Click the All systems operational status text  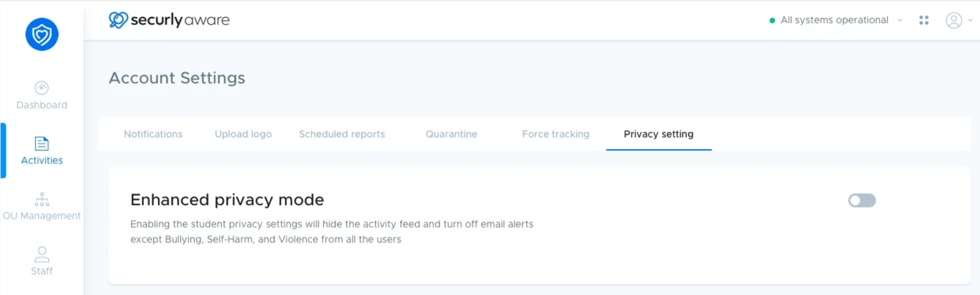click(x=834, y=20)
